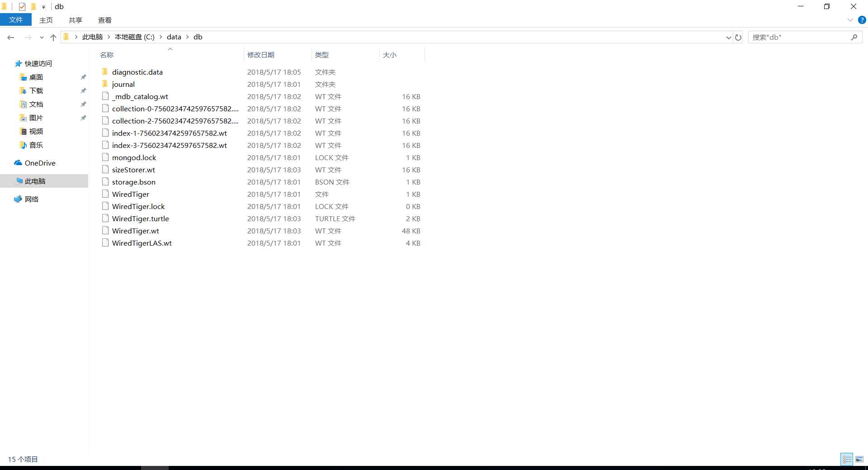The height and width of the screenshot is (470, 868).
Task: Refresh the db folder view
Action: [738, 38]
